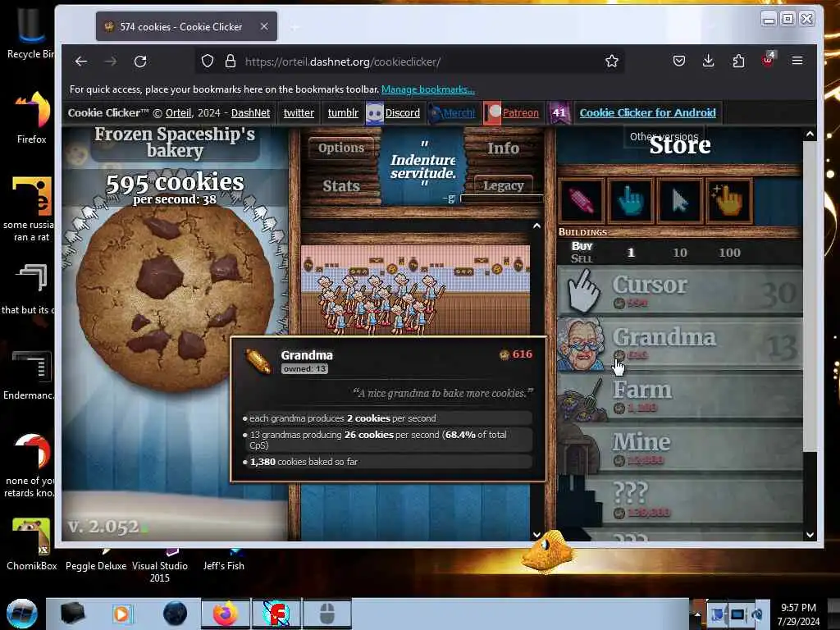Buy the gray mouse pointer upgrade
The width and height of the screenshot is (840, 630).
pyautogui.click(x=680, y=202)
